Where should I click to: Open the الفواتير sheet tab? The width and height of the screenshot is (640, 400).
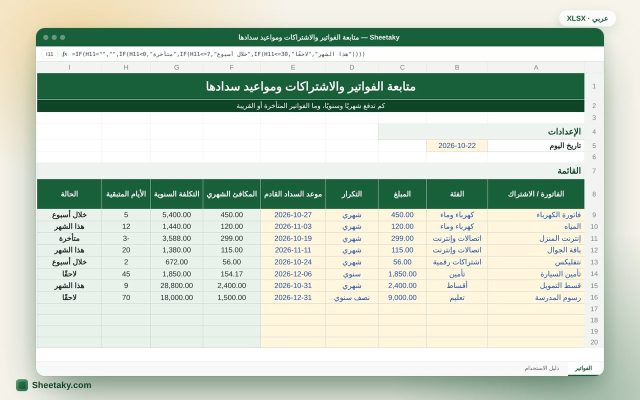(583, 368)
